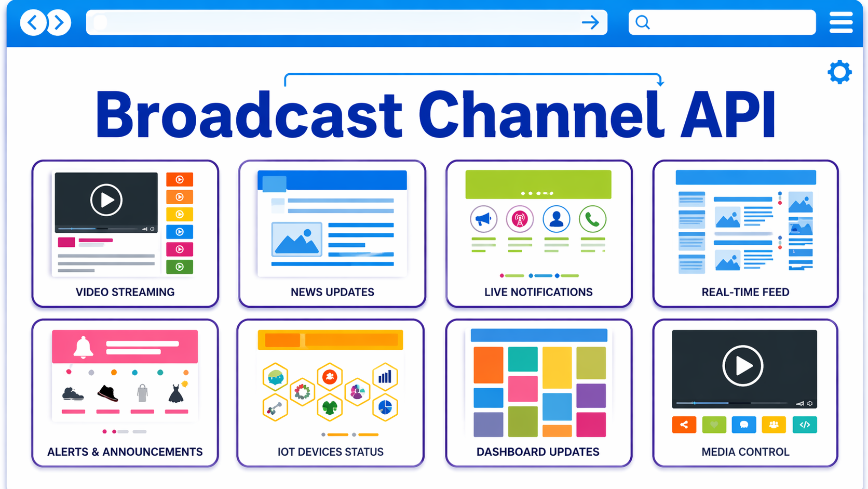Click the user profile icon in Live Notifications
Screen dimensions: 868x489
(556, 219)
